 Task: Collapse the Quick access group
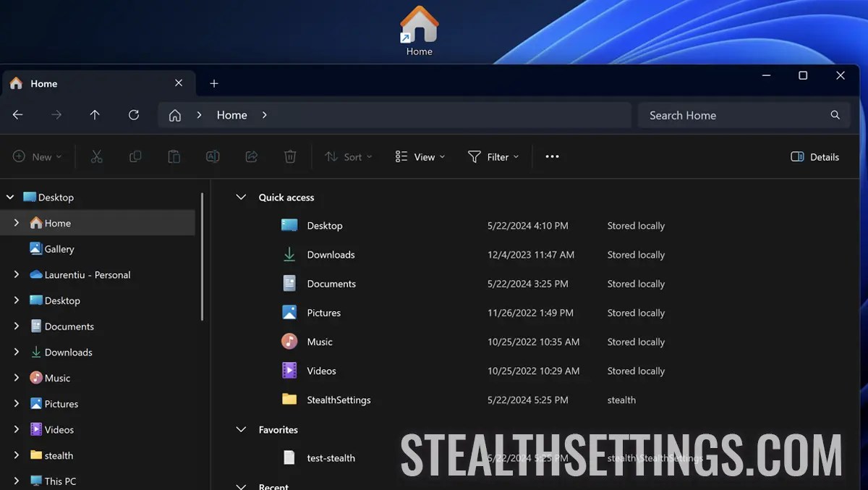(241, 197)
